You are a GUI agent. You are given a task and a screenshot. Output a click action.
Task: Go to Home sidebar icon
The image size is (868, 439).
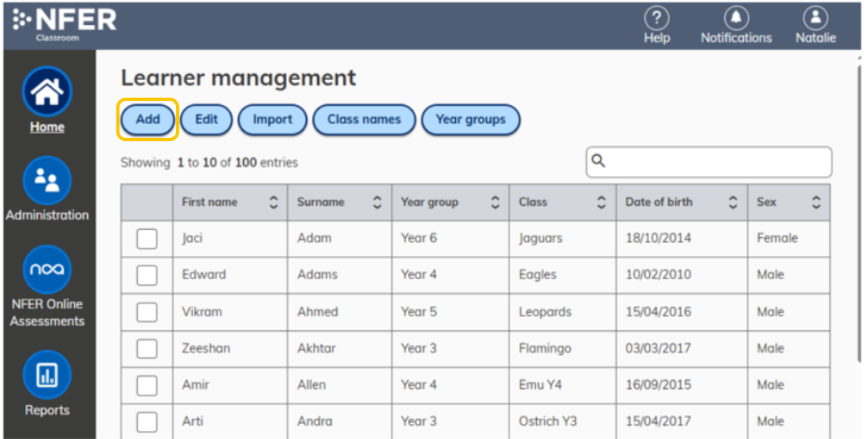(47, 91)
